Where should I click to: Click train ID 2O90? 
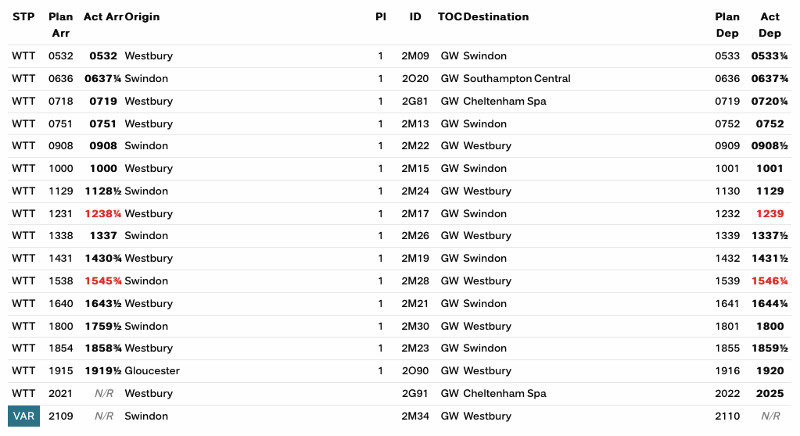tap(415, 371)
